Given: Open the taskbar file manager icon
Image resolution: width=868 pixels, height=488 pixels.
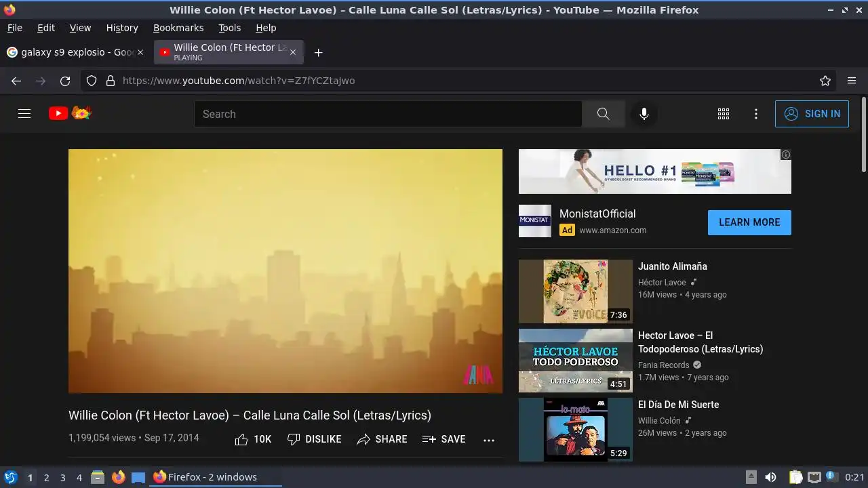Looking at the screenshot, I should (98, 477).
